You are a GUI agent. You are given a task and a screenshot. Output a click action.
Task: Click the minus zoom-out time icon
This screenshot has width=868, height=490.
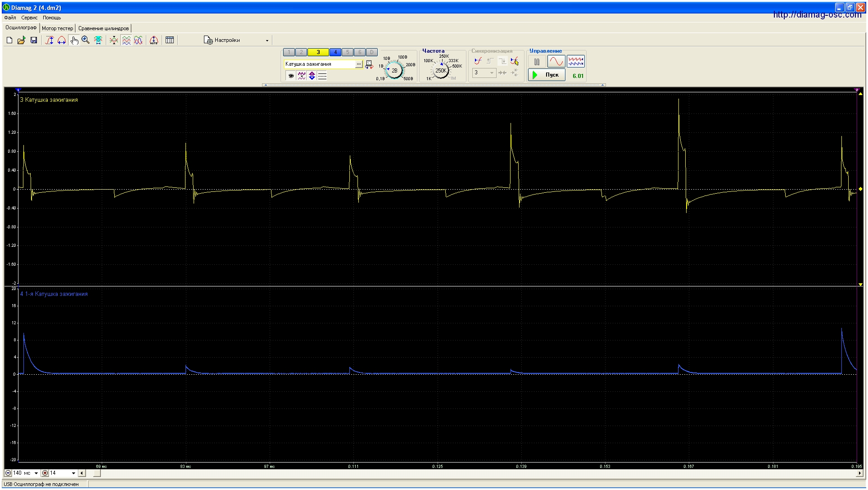8,473
